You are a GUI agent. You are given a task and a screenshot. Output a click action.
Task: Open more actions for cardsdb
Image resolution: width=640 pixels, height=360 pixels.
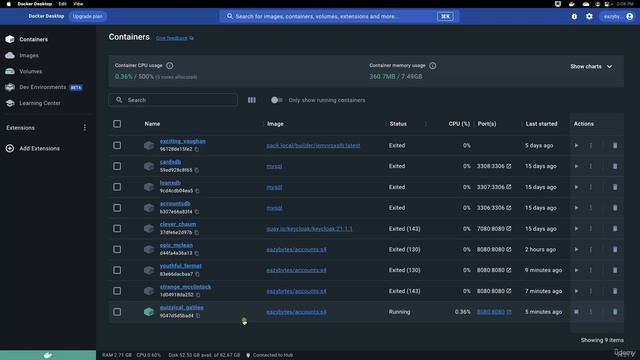[x=591, y=166]
